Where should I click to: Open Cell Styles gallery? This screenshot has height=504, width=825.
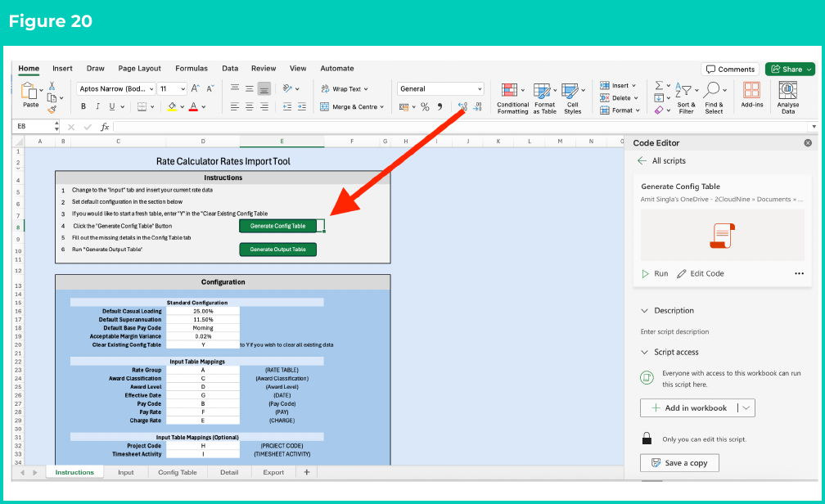572,98
